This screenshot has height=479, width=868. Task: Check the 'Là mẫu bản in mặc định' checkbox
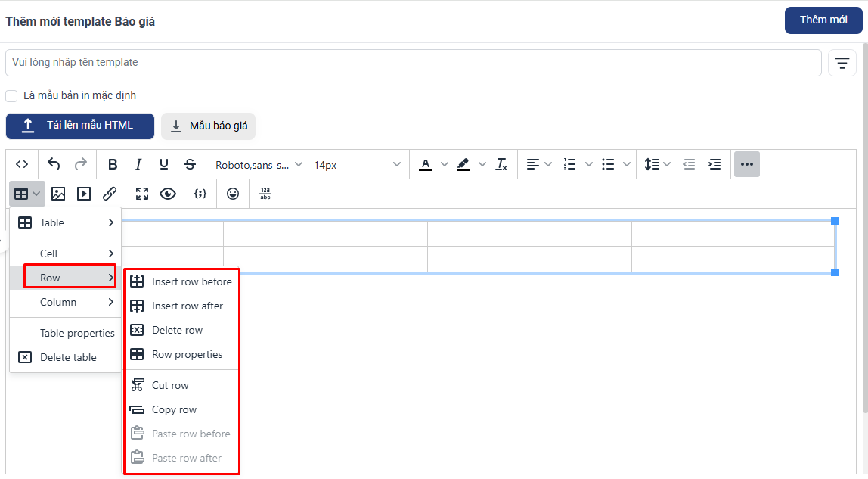pos(11,96)
